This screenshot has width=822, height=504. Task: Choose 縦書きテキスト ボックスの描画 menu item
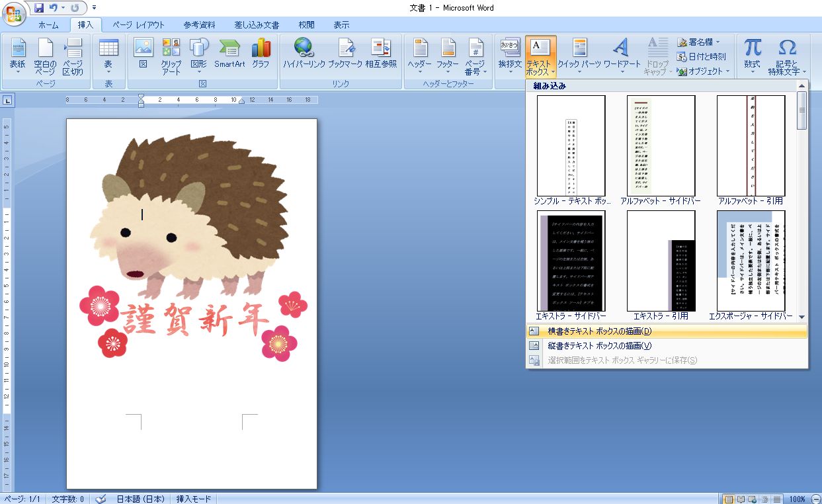[x=600, y=346]
